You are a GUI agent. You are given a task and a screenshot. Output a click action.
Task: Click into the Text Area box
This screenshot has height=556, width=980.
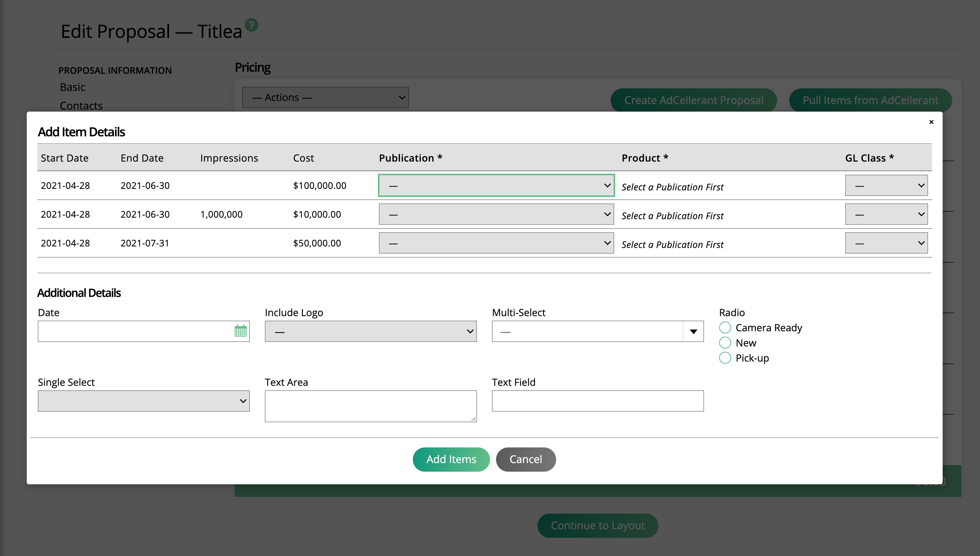370,406
